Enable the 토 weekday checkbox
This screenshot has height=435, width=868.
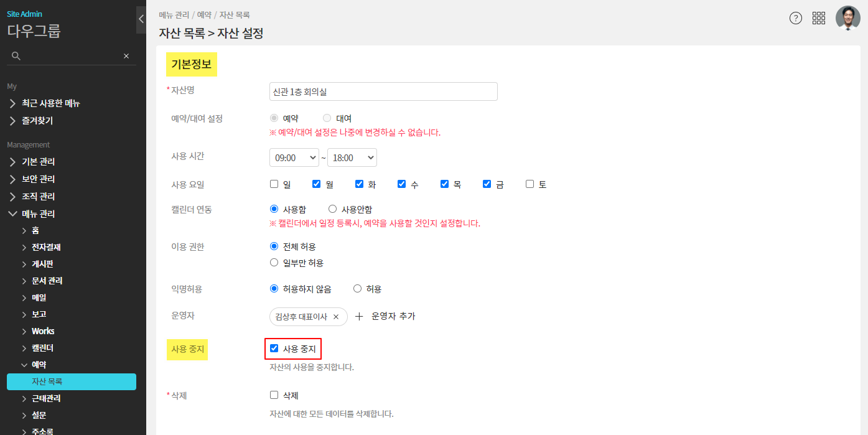click(530, 184)
